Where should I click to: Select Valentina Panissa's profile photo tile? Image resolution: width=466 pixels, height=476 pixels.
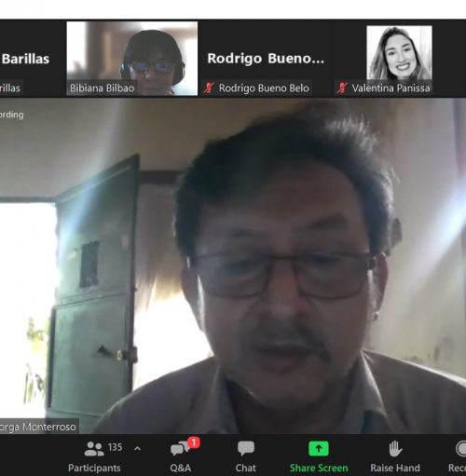[x=399, y=53]
